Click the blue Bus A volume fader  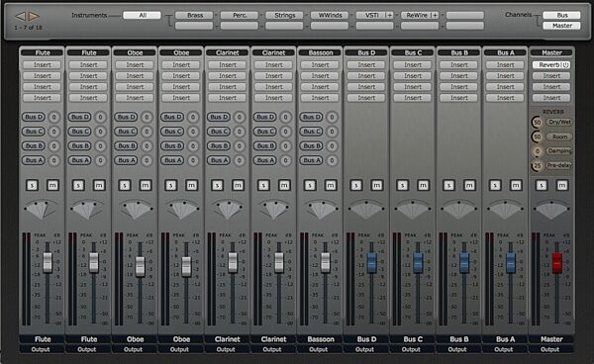(x=511, y=263)
